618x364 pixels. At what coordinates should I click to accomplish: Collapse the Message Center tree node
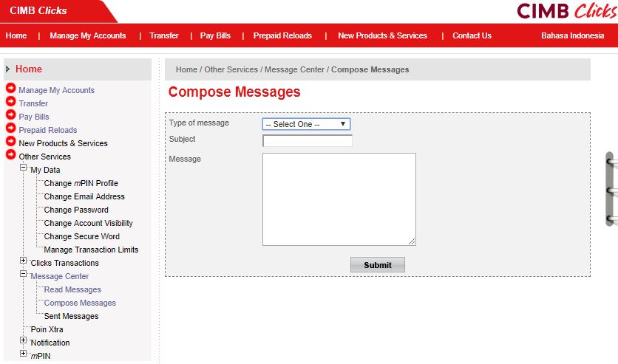(23, 274)
